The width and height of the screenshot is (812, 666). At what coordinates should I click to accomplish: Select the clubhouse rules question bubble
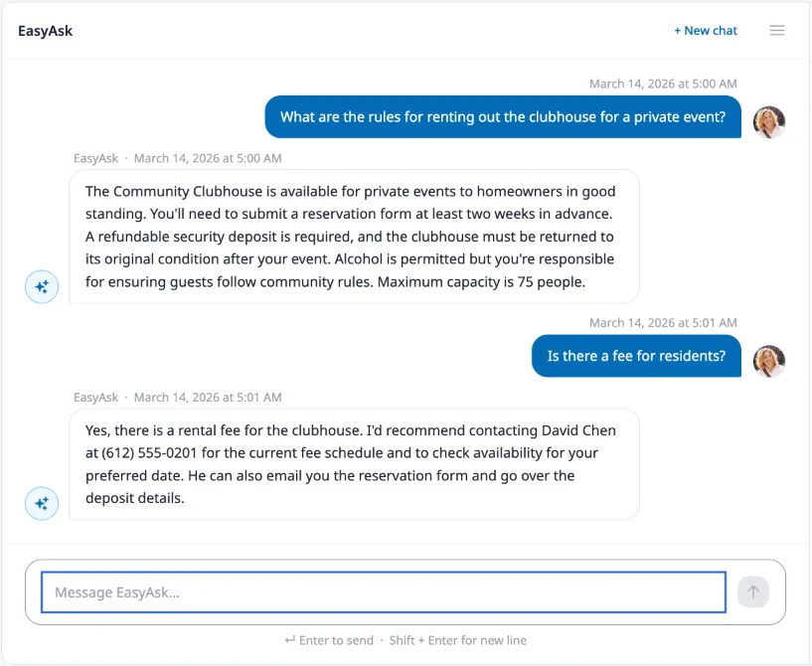502,116
